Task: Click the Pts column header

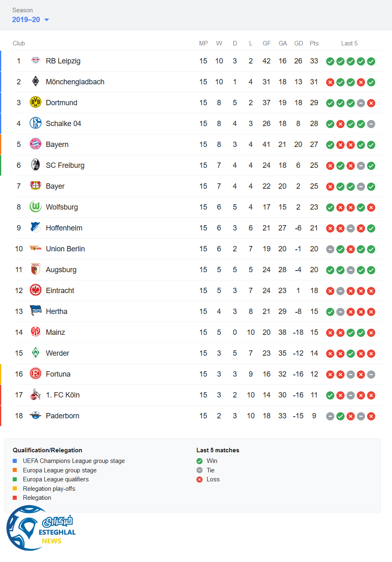Action: point(314,43)
